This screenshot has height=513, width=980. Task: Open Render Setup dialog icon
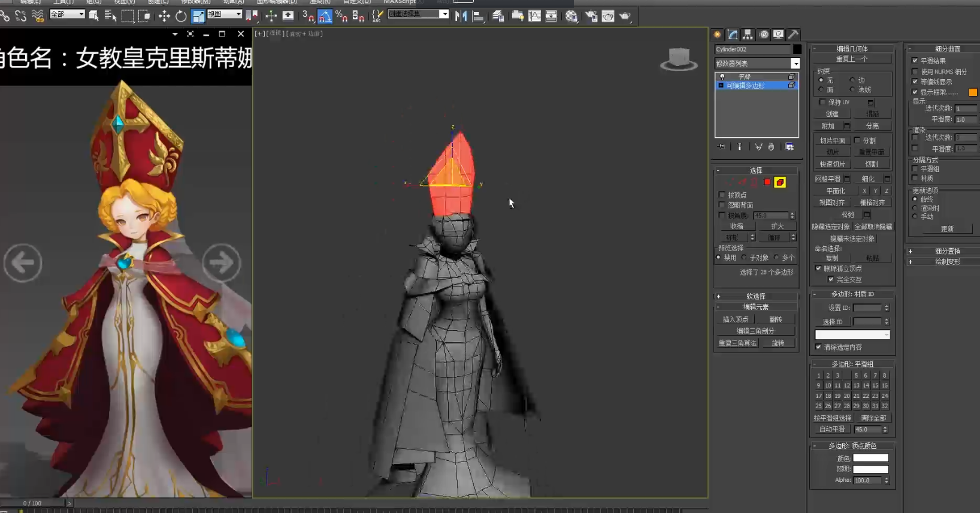[591, 16]
